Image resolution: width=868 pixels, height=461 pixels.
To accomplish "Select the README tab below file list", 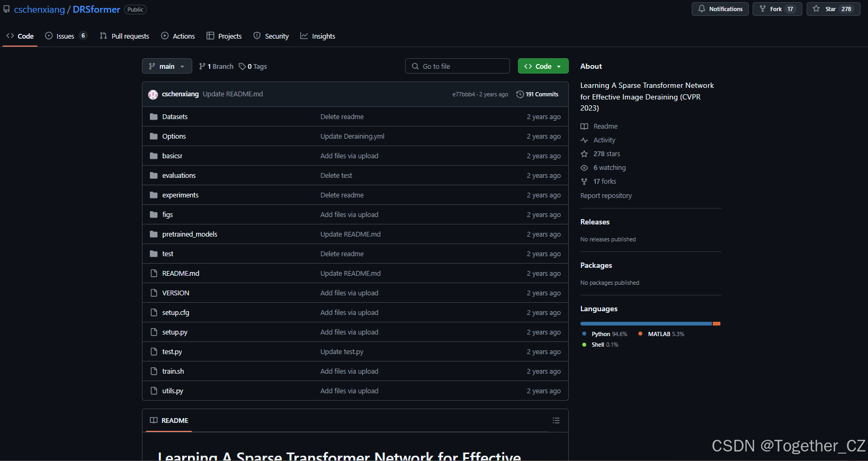I will click(169, 420).
